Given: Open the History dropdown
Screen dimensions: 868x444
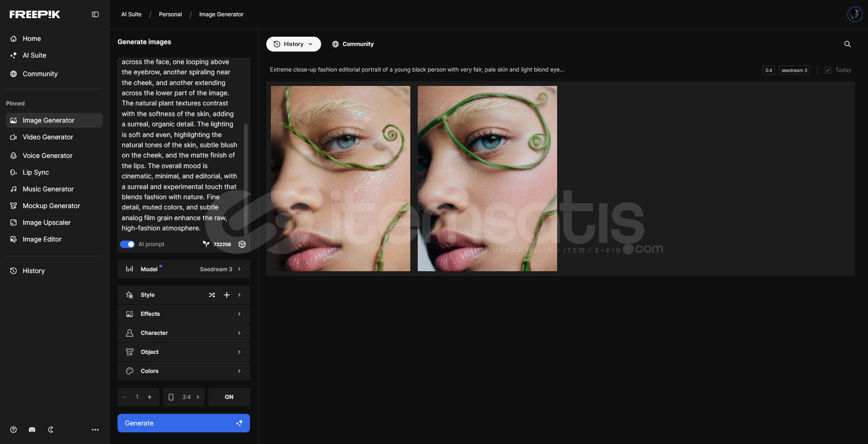Looking at the screenshot, I should 293,44.
